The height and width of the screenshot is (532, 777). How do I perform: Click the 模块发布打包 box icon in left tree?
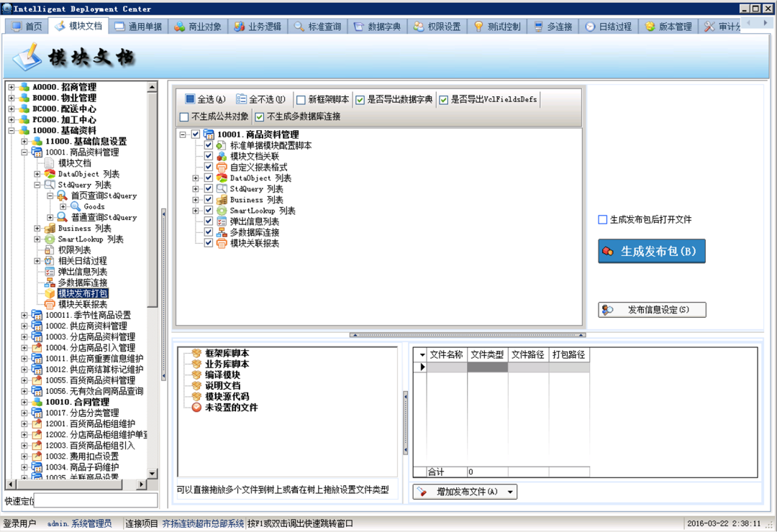tap(50, 293)
